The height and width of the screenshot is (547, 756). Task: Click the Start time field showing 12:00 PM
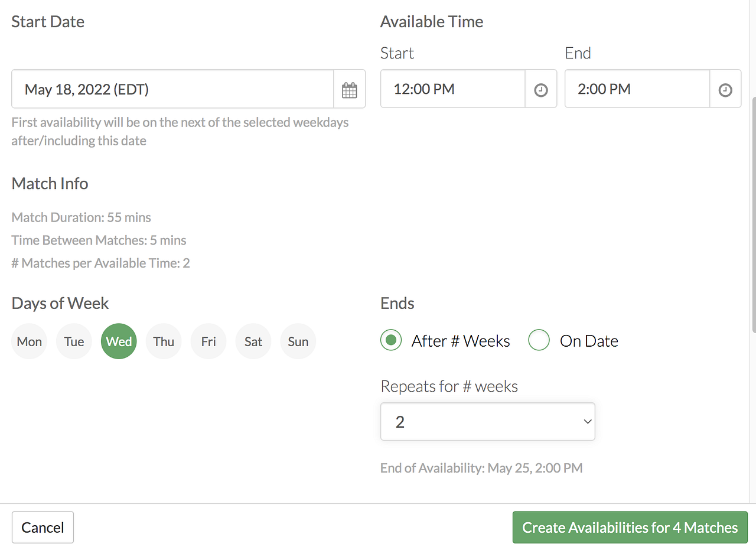pyautogui.click(x=452, y=90)
